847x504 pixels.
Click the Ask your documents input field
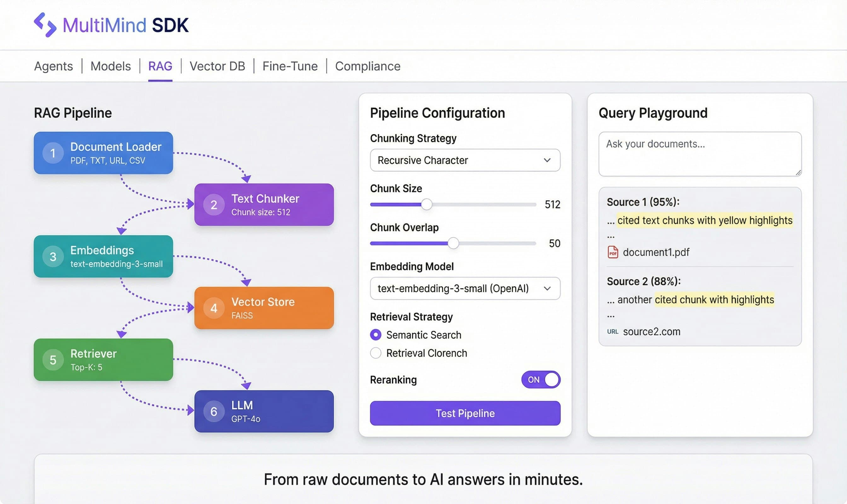click(x=700, y=153)
